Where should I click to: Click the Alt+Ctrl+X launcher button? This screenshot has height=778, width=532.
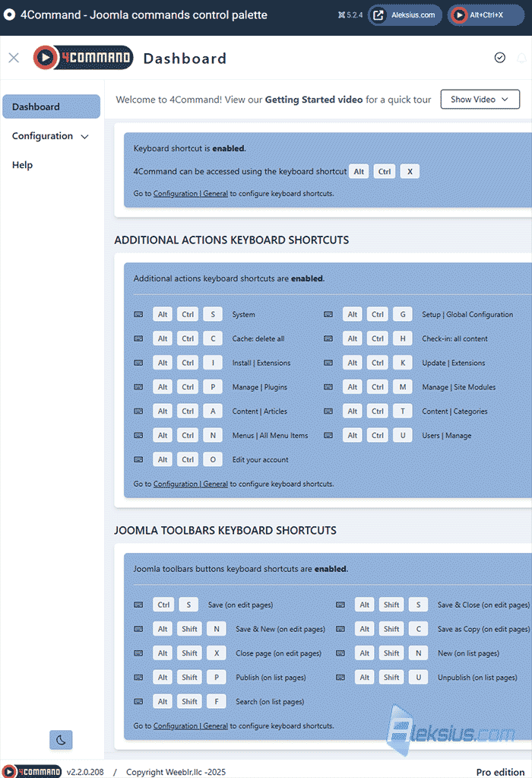tap(486, 15)
